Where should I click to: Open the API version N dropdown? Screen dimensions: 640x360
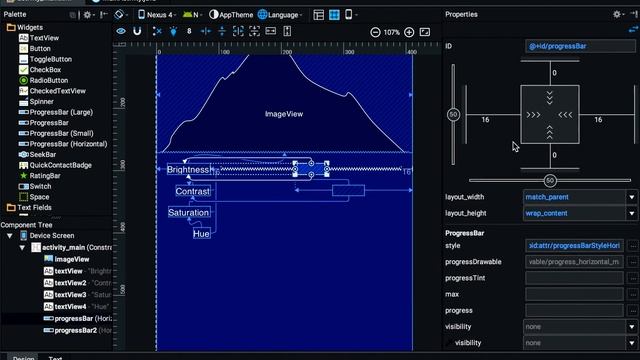point(192,15)
